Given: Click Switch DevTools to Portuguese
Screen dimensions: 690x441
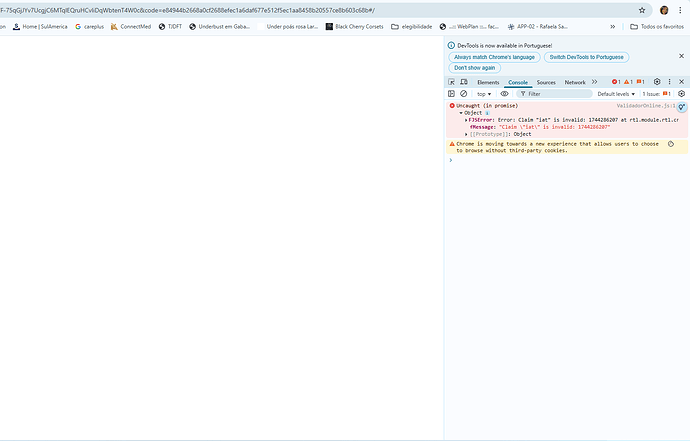Looking at the screenshot, I should [x=586, y=57].
